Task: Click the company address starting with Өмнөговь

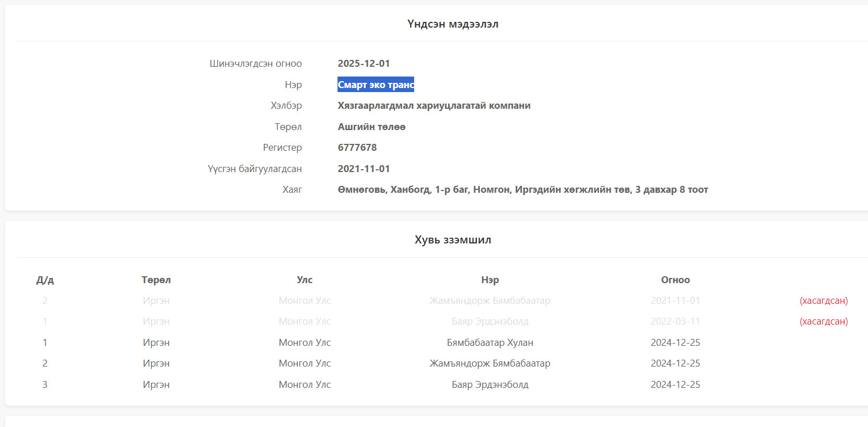Action: 522,189
